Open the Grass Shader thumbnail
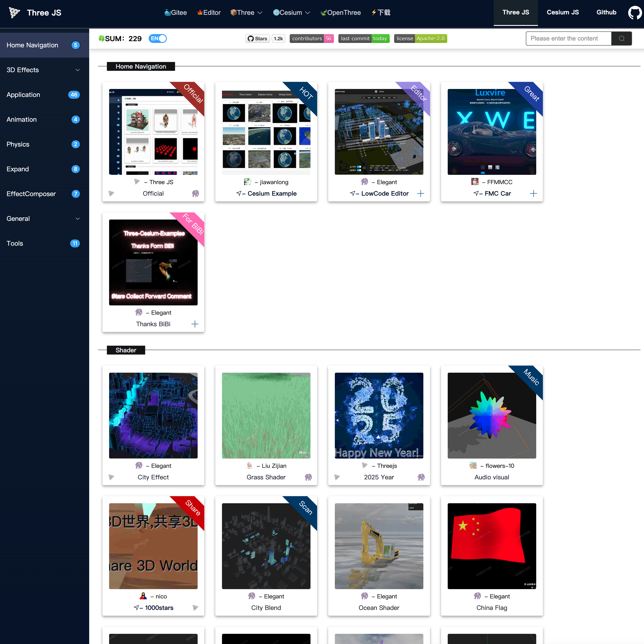 coord(266,415)
